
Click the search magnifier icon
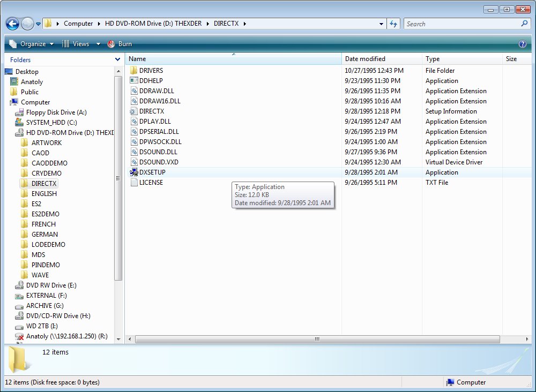(x=524, y=24)
